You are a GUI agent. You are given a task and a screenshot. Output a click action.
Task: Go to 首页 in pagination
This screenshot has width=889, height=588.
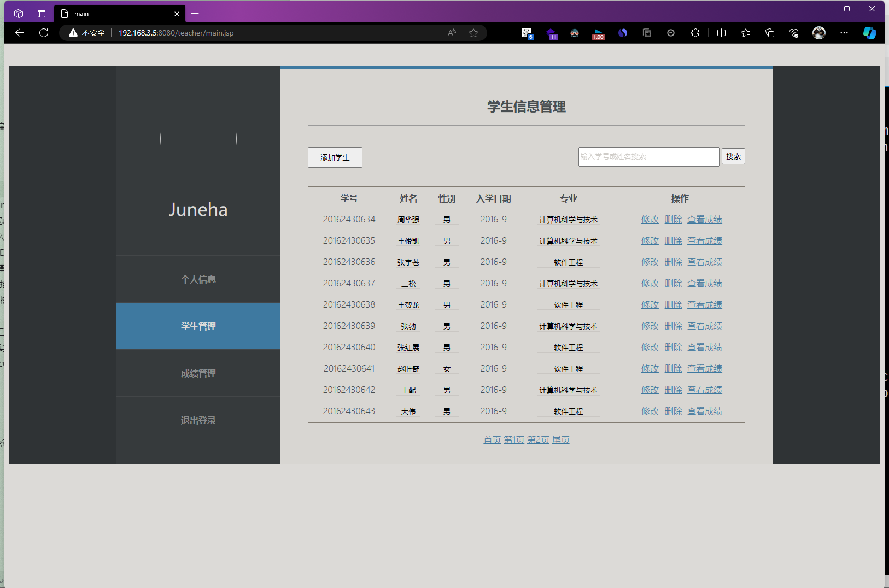492,440
